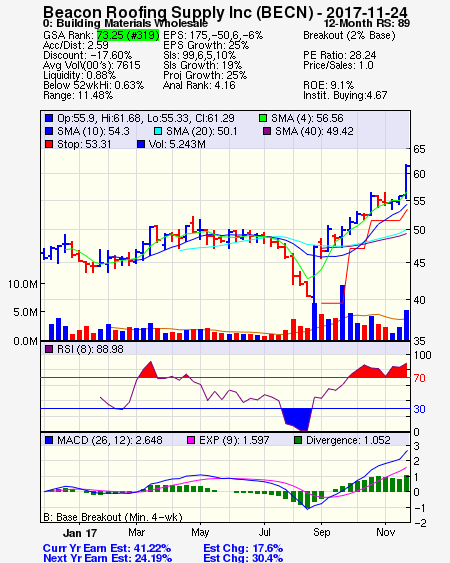450x563 pixels.
Task: Click the Avg Vol(00's): 7615 text
Action: tap(92, 65)
